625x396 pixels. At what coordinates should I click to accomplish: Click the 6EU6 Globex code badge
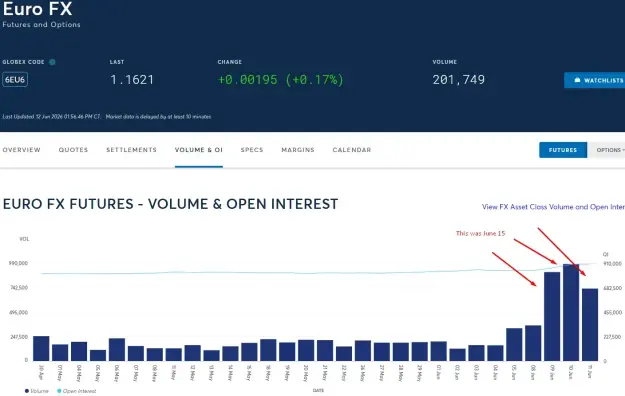point(15,79)
